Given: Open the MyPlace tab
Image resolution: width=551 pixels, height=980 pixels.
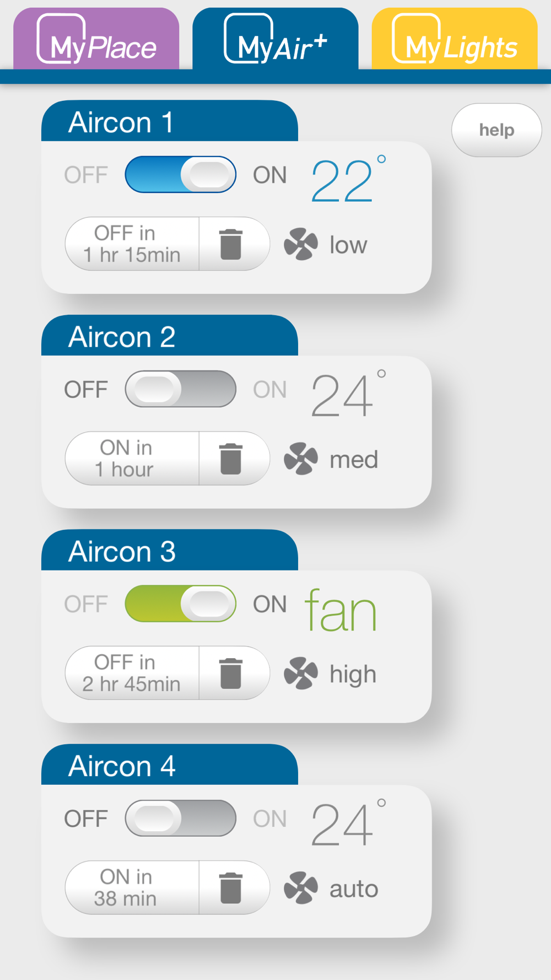Looking at the screenshot, I should coord(96,39).
